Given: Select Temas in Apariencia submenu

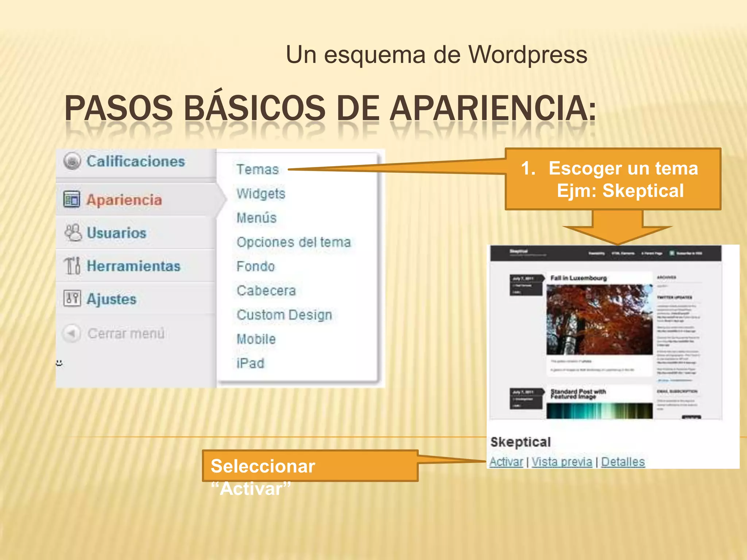Looking at the screenshot, I should tap(258, 169).
